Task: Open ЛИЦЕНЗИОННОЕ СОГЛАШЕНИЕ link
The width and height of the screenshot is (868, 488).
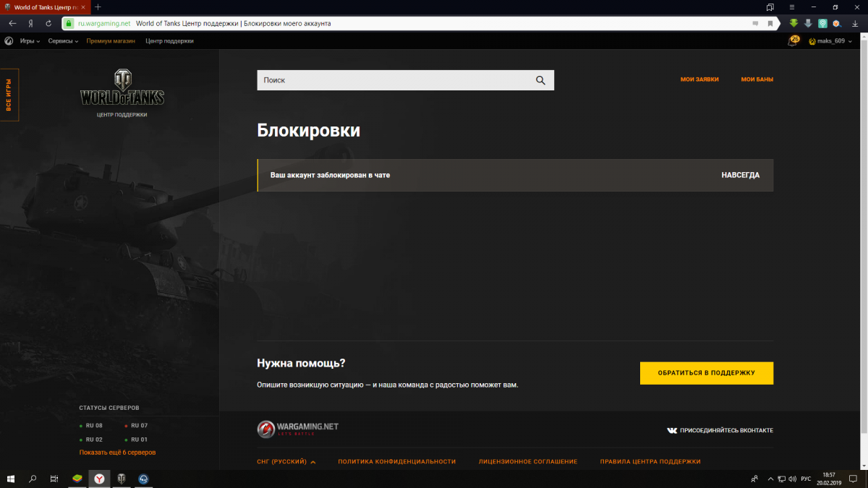Action: 528,461
